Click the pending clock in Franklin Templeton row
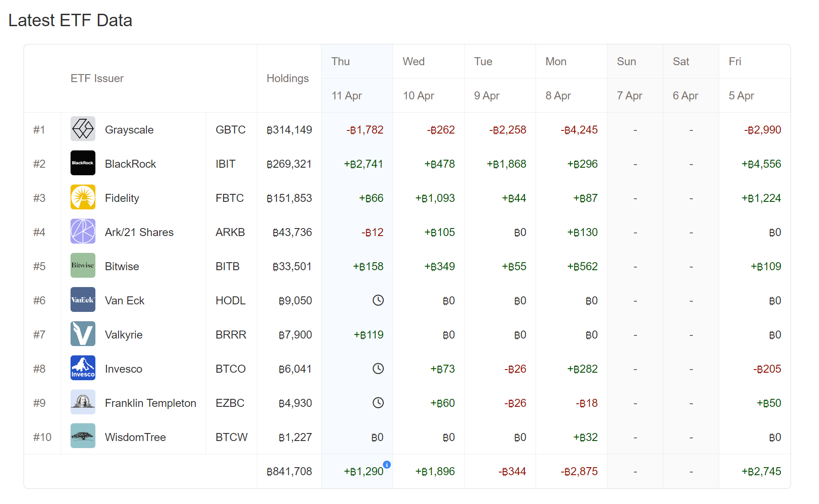Screen dimensions: 819x504 click(378, 403)
